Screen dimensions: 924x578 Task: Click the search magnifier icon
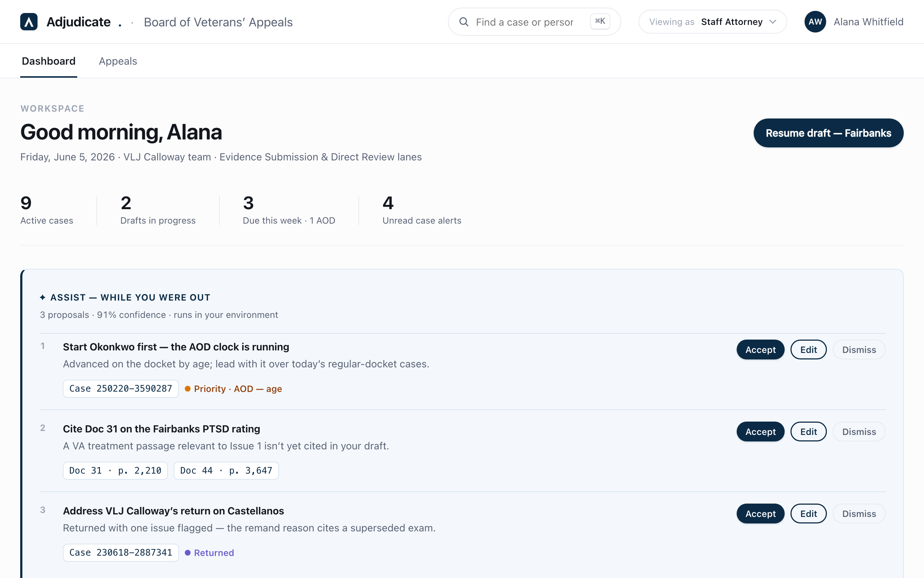(463, 22)
